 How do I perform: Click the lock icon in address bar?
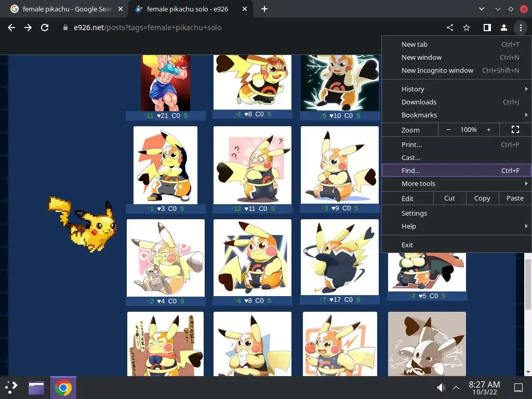(x=65, y=28)
